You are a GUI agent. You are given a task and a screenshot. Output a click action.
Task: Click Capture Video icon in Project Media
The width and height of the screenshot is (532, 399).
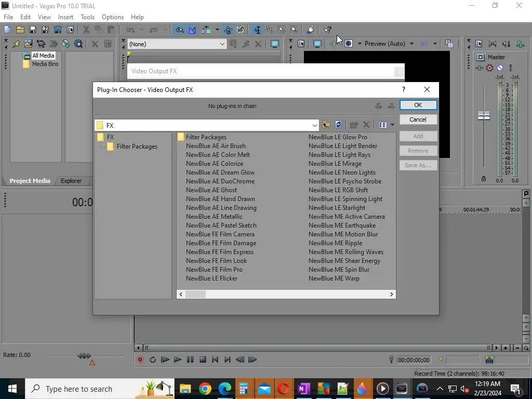pyautogui.click(x=41, y=44)
